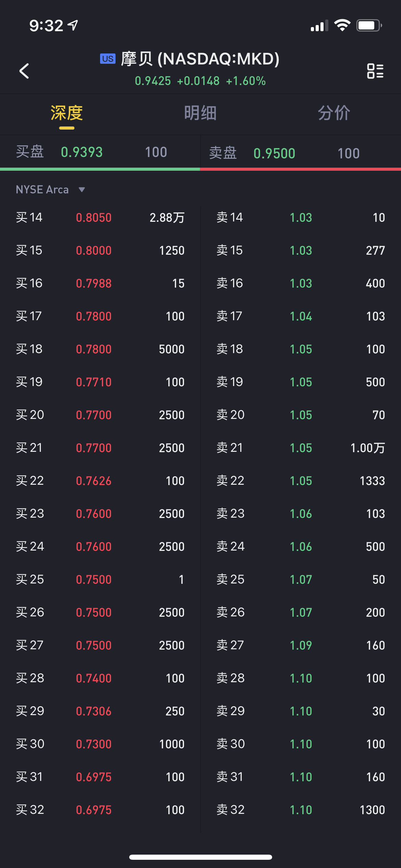The height and width of the screenshot is (868, 401).
Task: Tap the 卖盘 best ask 0.9500
Action: (274, 153)
